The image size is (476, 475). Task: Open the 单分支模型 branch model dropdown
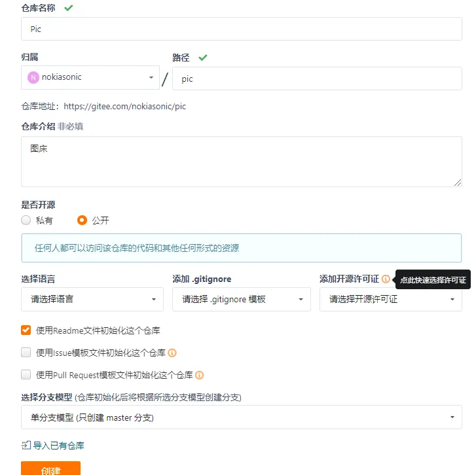pyautogui.click(x=242, y=417)
